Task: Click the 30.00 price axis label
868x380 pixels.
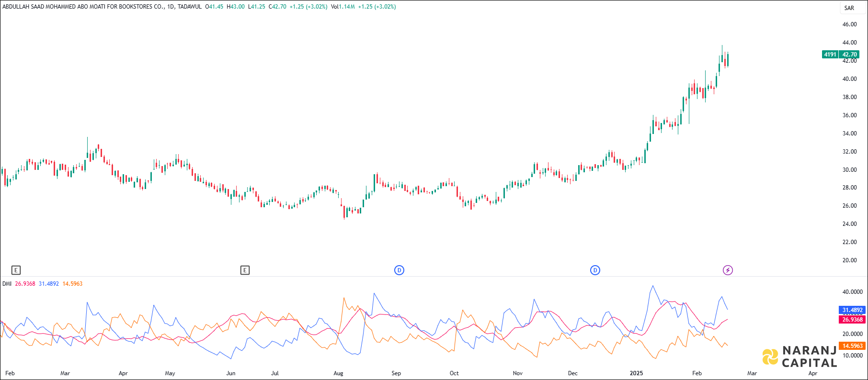Action: coord(850,170)
